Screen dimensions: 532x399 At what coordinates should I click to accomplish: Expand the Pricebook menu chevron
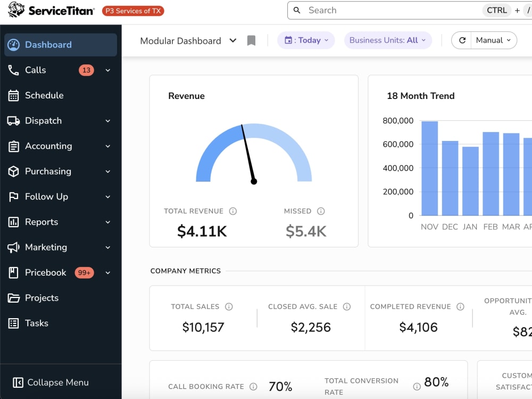[108, 273]
